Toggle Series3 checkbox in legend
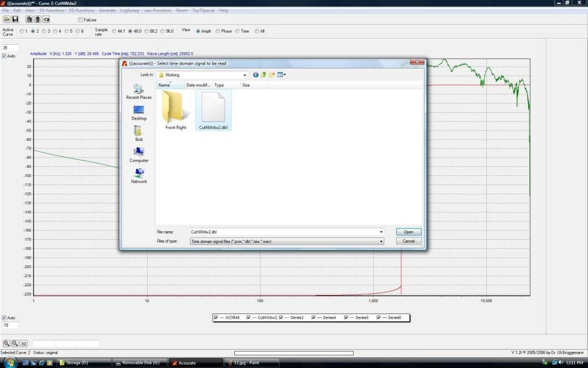The image size is (588, 368). (281, 317)
